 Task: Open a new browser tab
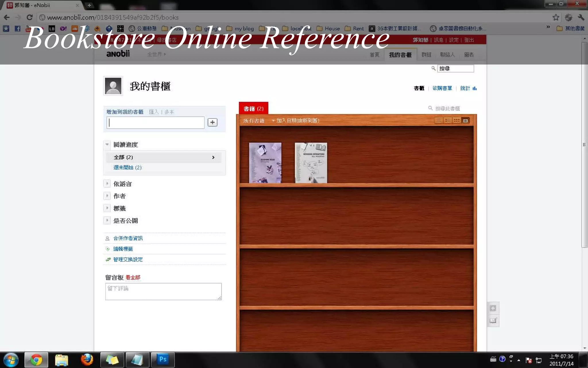click(89, 5)
